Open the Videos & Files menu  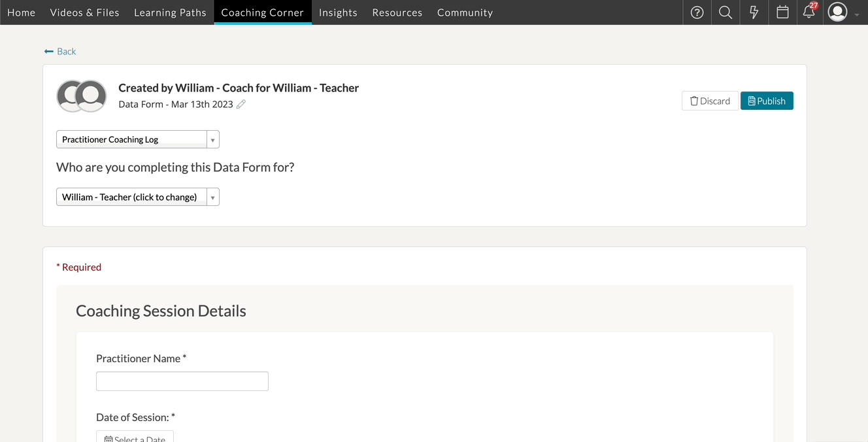pos(85,12)
